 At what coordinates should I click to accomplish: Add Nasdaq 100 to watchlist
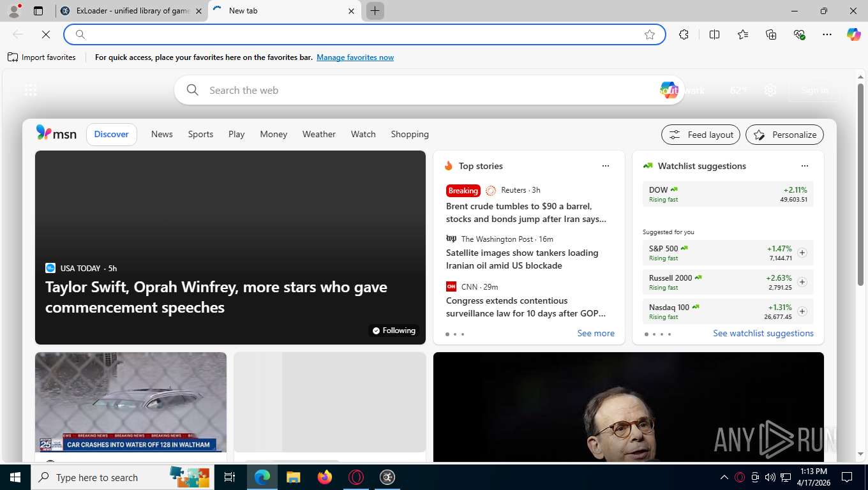(802, 311)
